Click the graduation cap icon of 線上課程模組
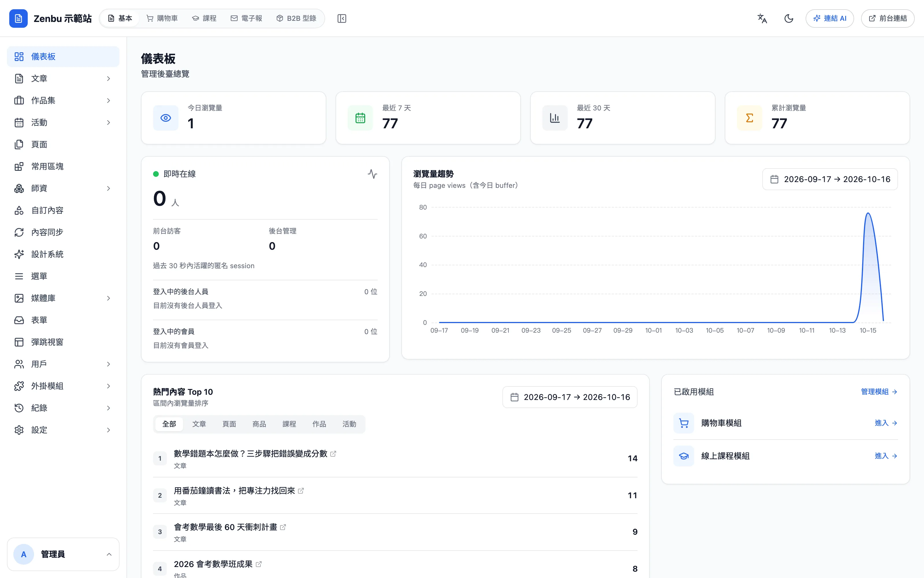The height and width of the screenshot is (578, 924). pos(684,456)
